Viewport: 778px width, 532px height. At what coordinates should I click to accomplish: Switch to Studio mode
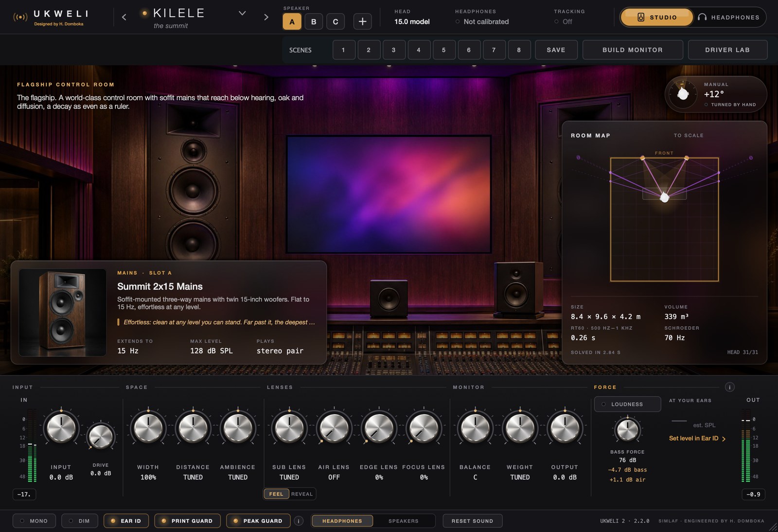pyautogui.click(x=657, y=17)
